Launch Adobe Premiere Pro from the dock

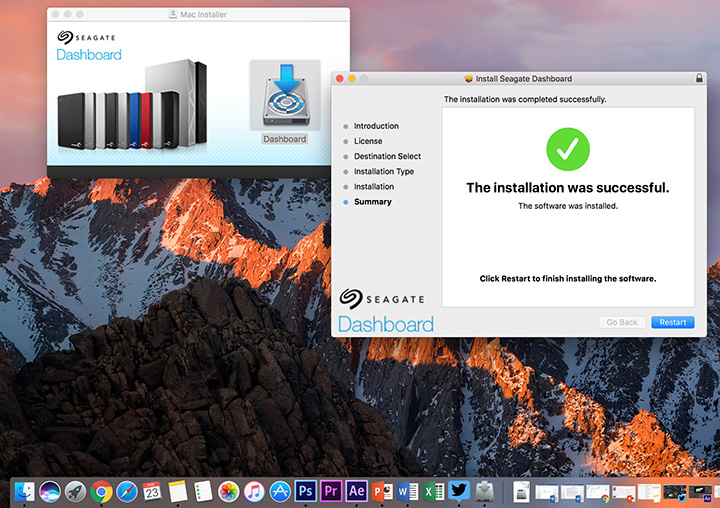click(331, 491)
